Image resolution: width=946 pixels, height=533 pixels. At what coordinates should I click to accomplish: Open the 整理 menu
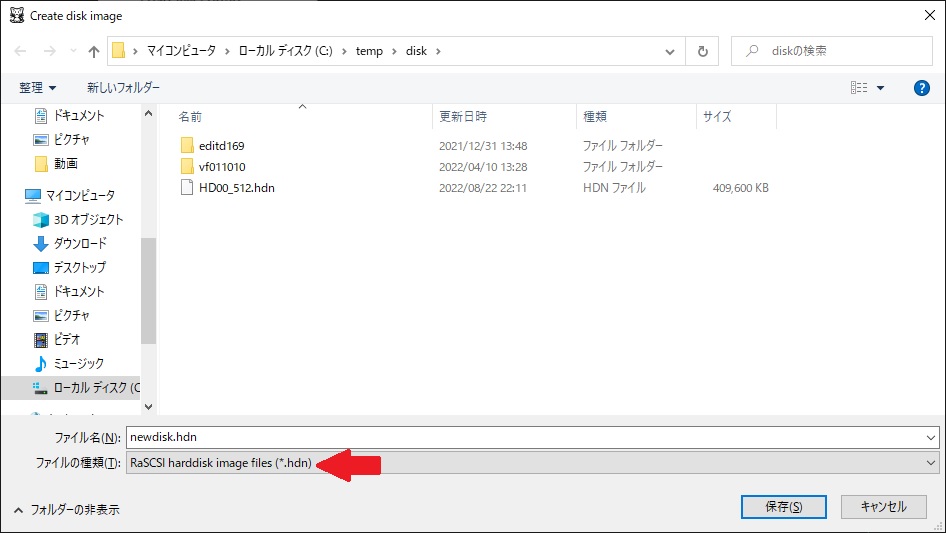tap(38, 88)
